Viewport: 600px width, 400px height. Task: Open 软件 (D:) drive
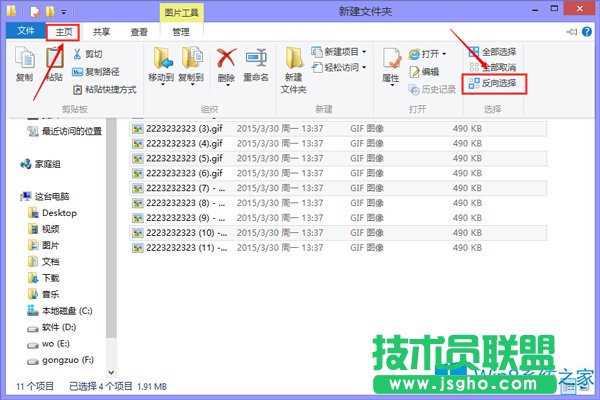point(52,327)
